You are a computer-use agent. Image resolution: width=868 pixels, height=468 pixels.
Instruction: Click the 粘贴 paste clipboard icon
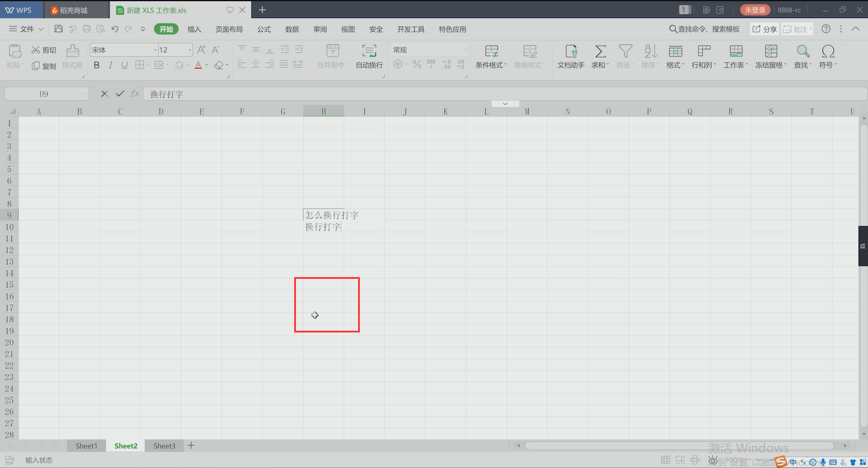click(x=14, y=52)
